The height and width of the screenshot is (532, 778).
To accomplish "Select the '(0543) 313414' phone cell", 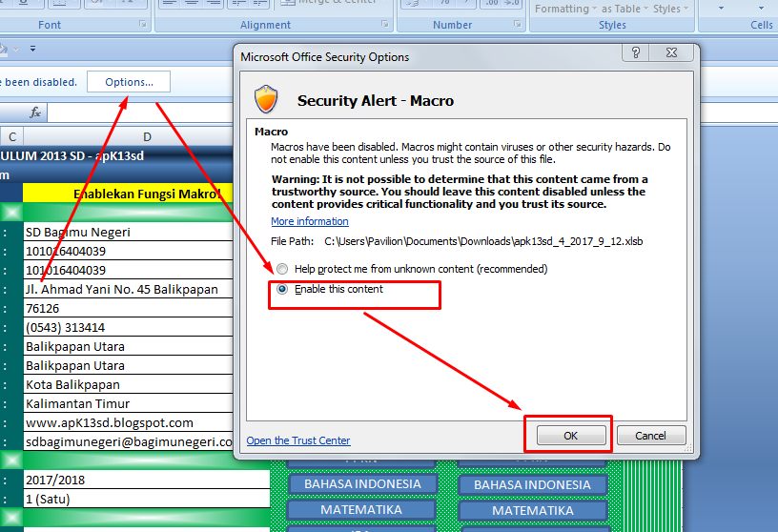I will [x=128, y=328].
